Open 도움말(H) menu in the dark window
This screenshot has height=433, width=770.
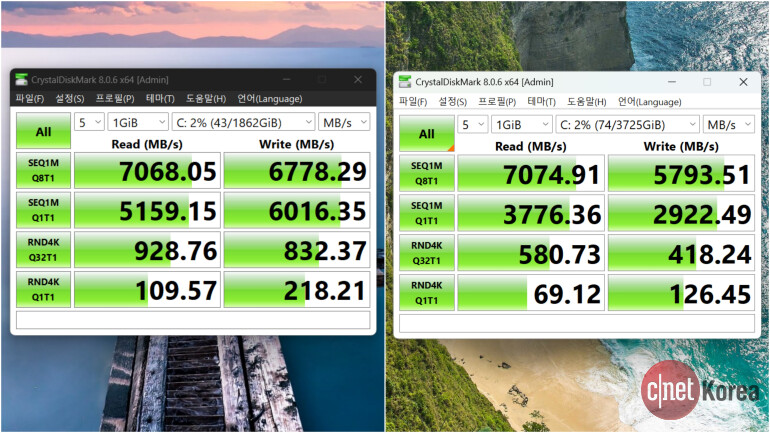206,99
